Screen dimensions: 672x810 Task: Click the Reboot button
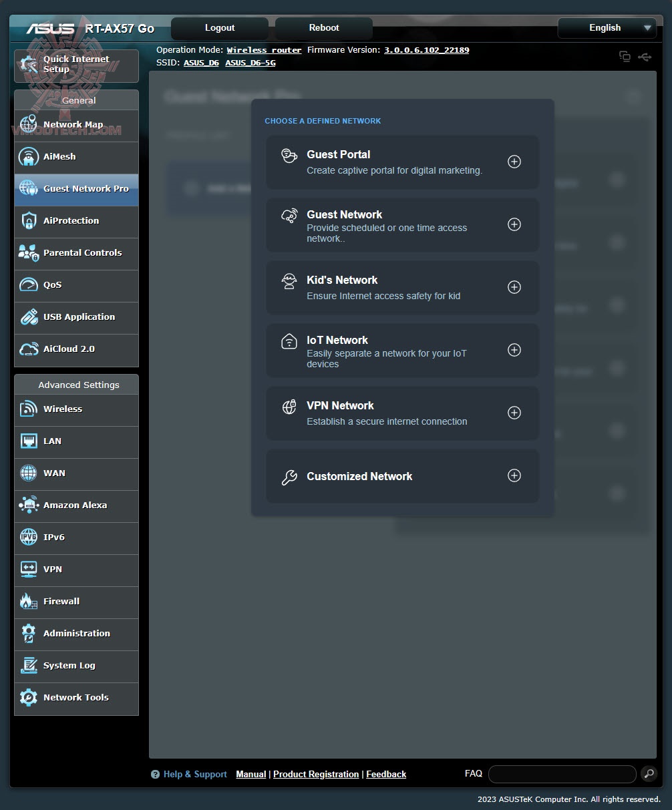pyautogui.click(x=324, y=28)
